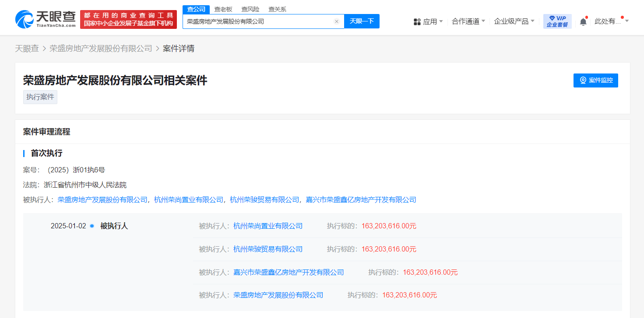Expand the 合作通道 dropdown menu

(468, 21)
